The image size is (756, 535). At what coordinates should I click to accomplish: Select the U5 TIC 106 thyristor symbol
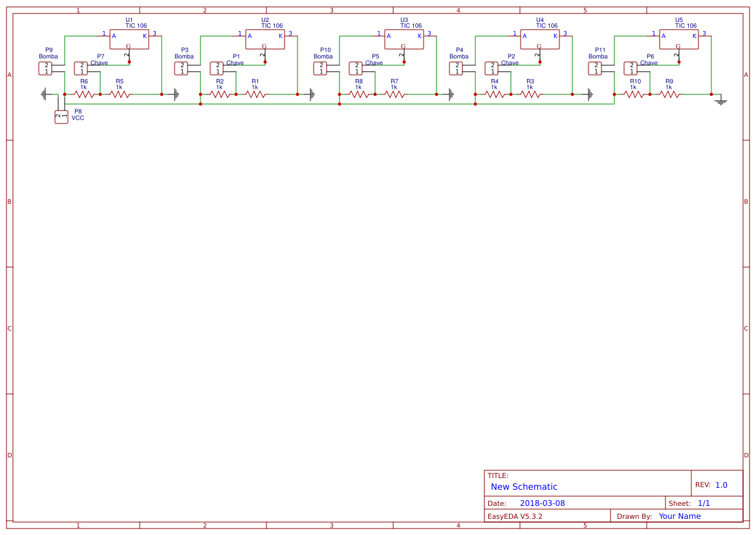point(678,39)
